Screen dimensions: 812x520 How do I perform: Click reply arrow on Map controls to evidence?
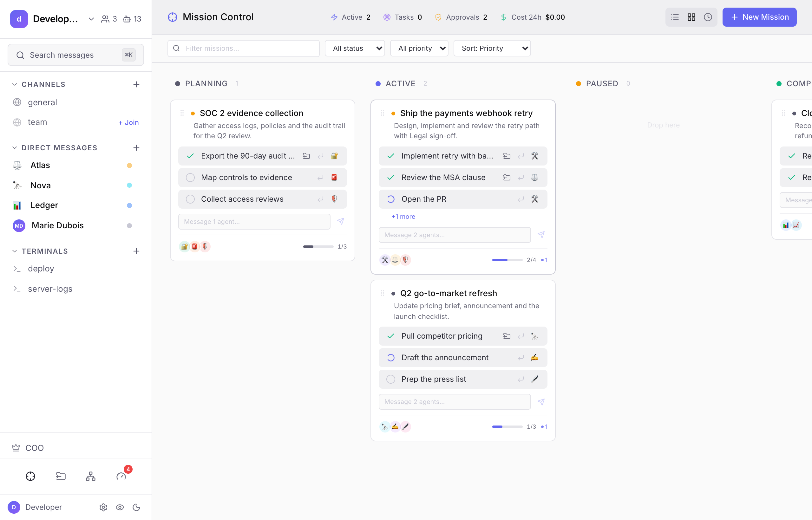321,178
